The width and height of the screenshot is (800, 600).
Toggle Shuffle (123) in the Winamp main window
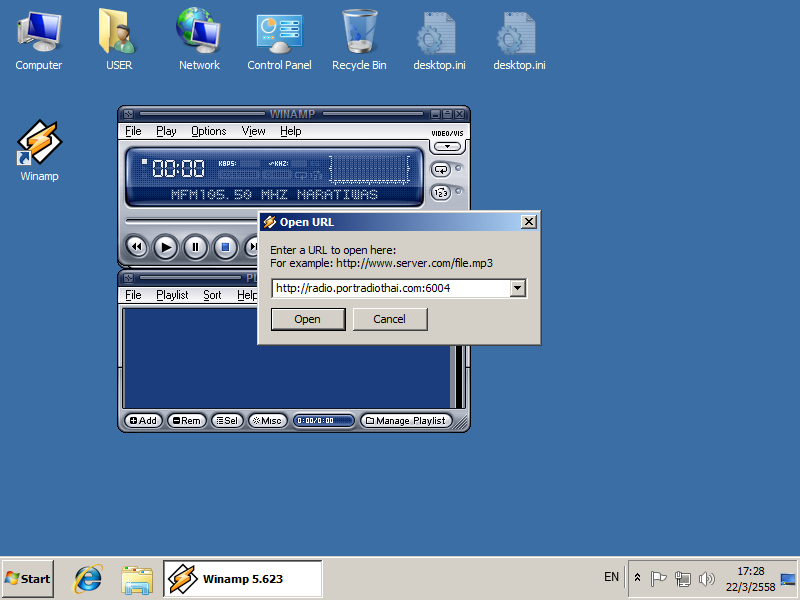(441, 193)
